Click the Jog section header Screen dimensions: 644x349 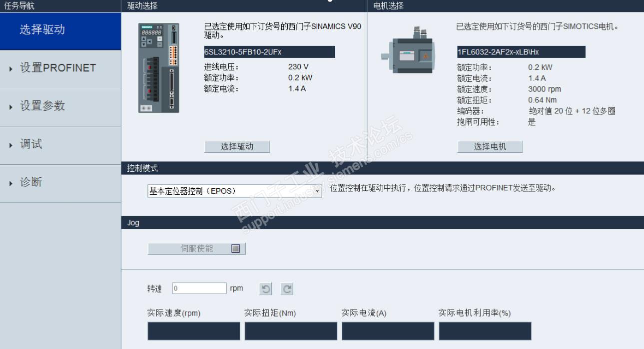[x=383, y=223]
